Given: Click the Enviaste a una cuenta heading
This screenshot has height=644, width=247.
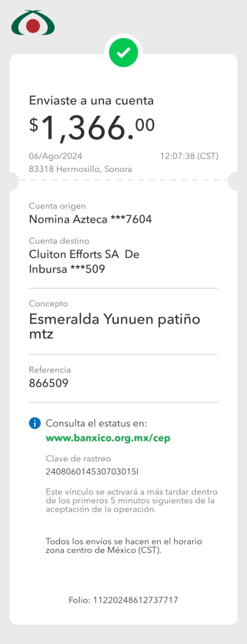Looking at the screenshot, I should (91, 100).
